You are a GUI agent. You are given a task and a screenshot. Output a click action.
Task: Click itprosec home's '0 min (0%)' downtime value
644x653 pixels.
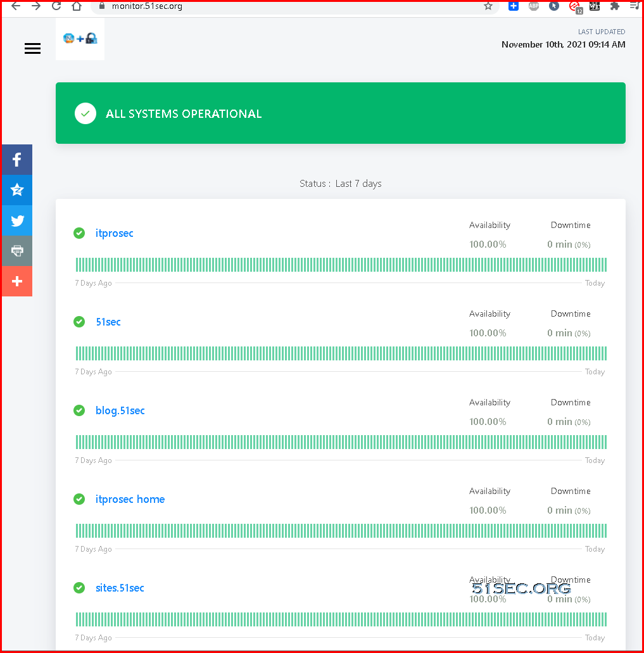(569, 510)
